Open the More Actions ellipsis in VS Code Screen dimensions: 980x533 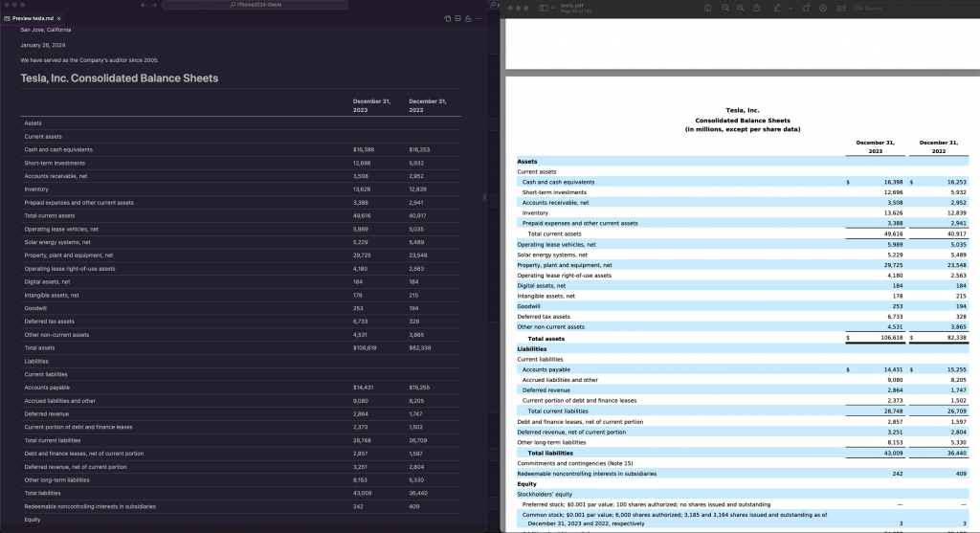(x=479, y=19)
